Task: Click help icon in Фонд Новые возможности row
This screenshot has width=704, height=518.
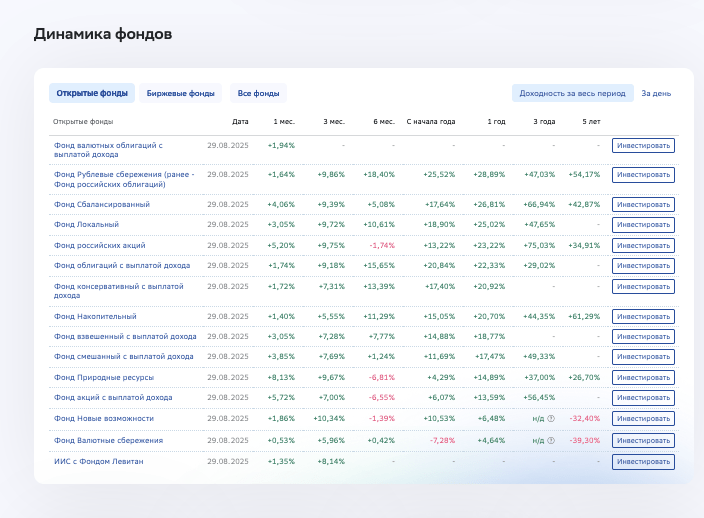Action: tap(551, 418)
